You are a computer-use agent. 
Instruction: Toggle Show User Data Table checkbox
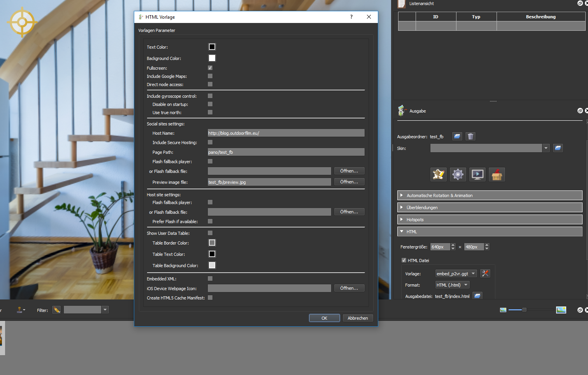point(210,233)
